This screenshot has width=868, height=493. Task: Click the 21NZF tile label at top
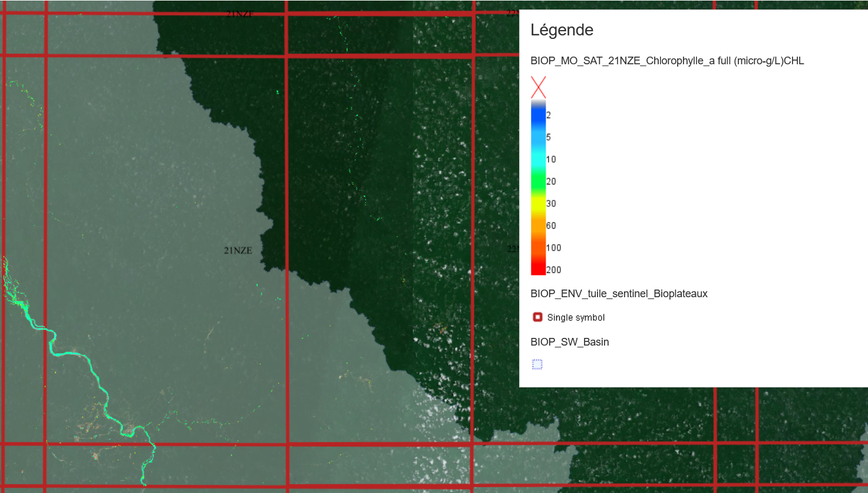tap(240, 14)
